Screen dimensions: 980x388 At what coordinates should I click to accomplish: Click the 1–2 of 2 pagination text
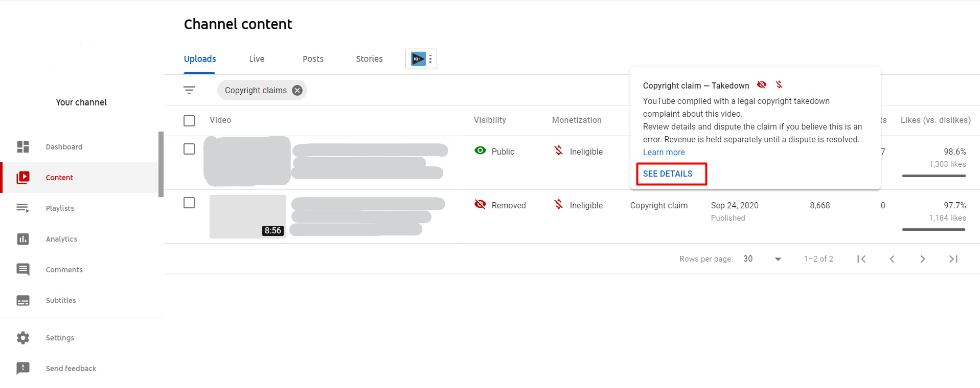(818, 259)
